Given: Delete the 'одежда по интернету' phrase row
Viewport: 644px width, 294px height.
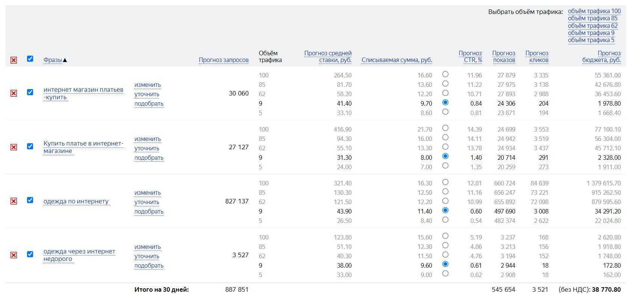Looking at the screenshot, I should coord(14,201).
